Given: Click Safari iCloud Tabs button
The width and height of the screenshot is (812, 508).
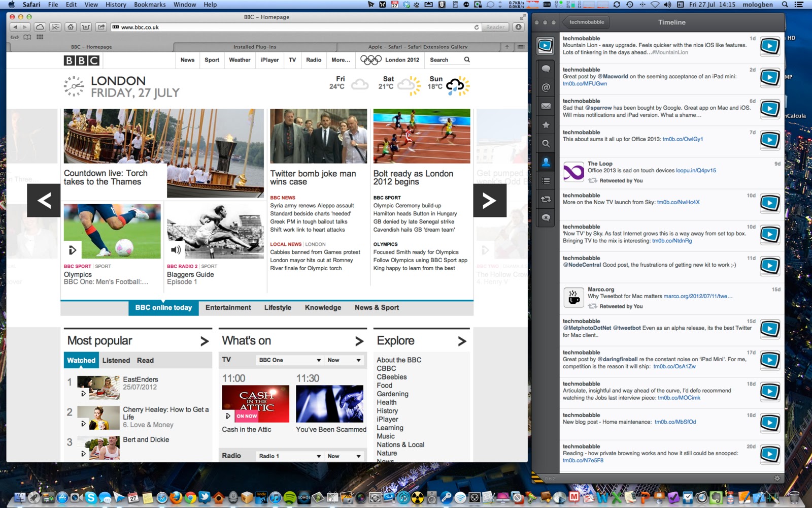Looking at the screenshot, I should click(40, 27).
